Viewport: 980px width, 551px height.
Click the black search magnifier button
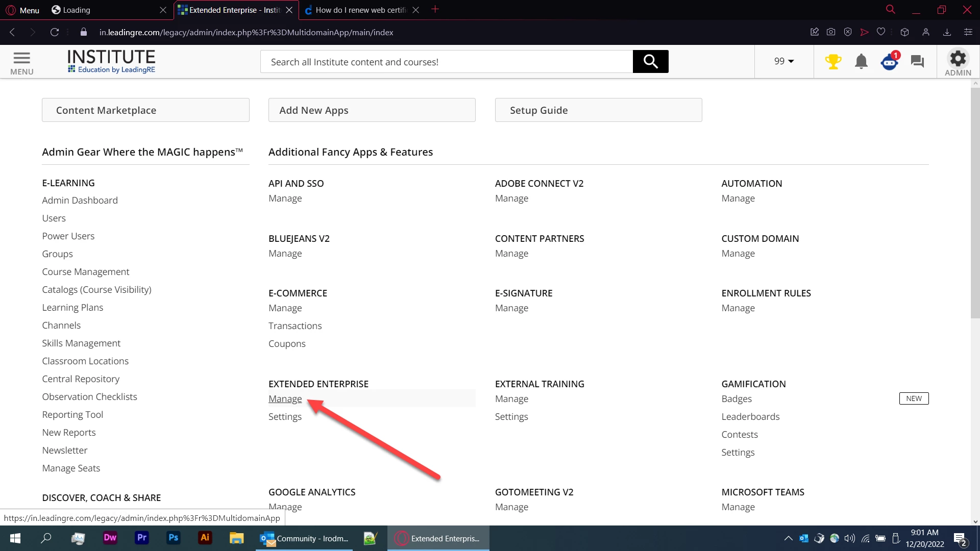click(x=650, y=62)
